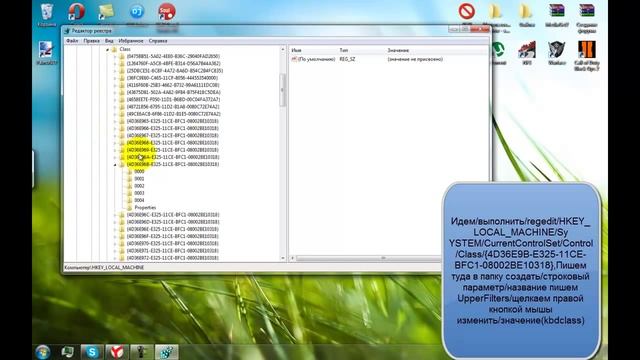This screenshot has width=640, height=360.
Task: Launch the red Opera browser shortcut
Action: coord(76,11)
